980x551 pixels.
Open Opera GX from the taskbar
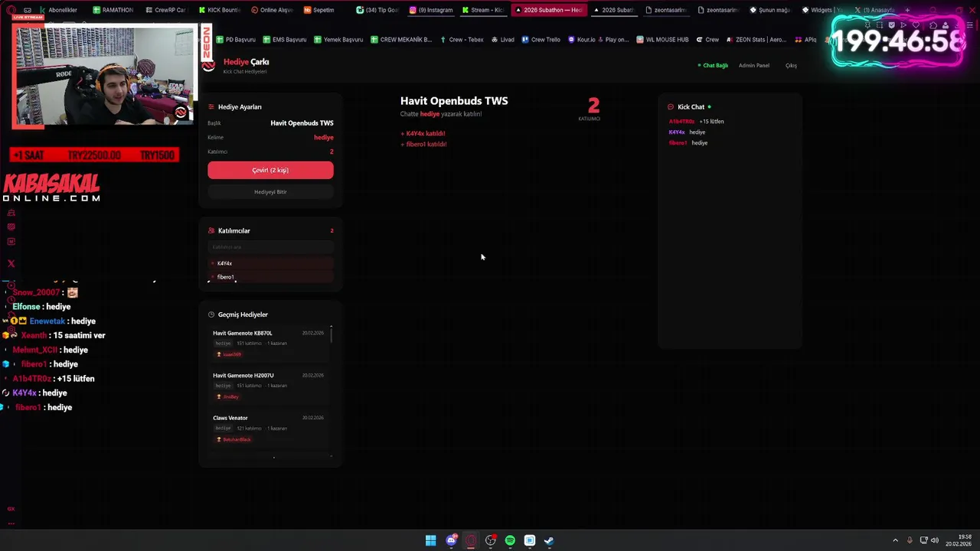[471, 540]
